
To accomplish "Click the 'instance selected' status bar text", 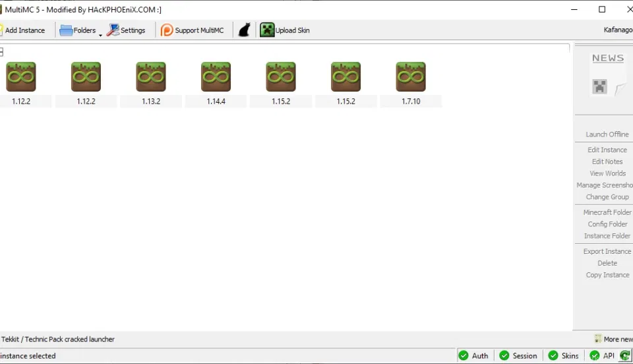I will 28,356.
